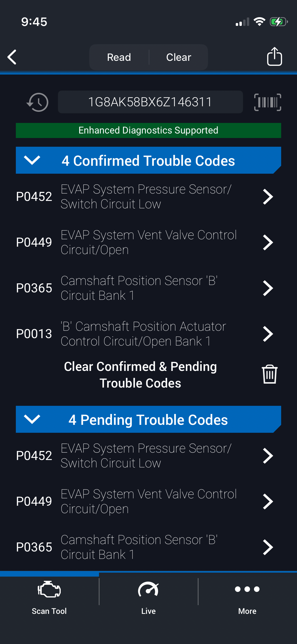
Task: Open confirmed P0365 camshaft sensor code
Action: (145, 288)
